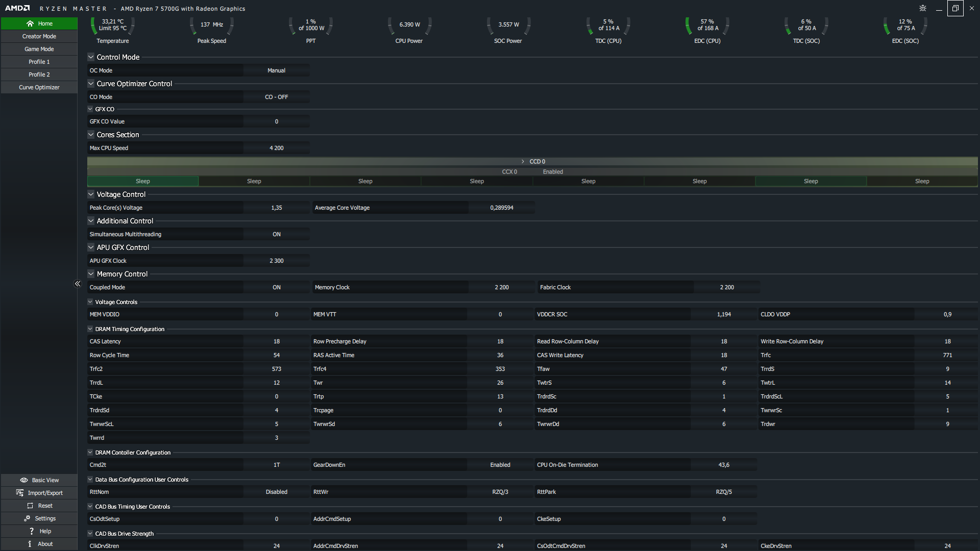Image resolution: width=980 pixels, height=551 pixels.
Task: Open Import/Export from the sidebar icon
Action: (20, 493)
